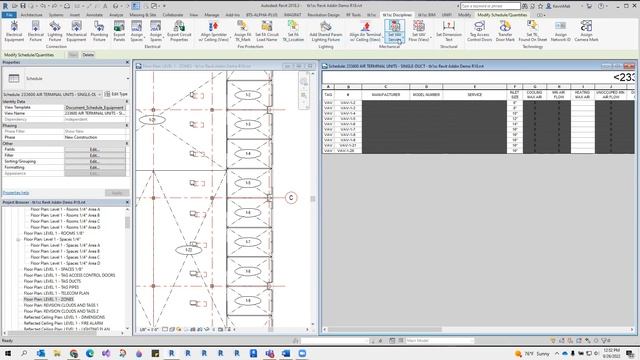Click Set FA TK_Location tool
Screen dimensions: 640x360
293,31
